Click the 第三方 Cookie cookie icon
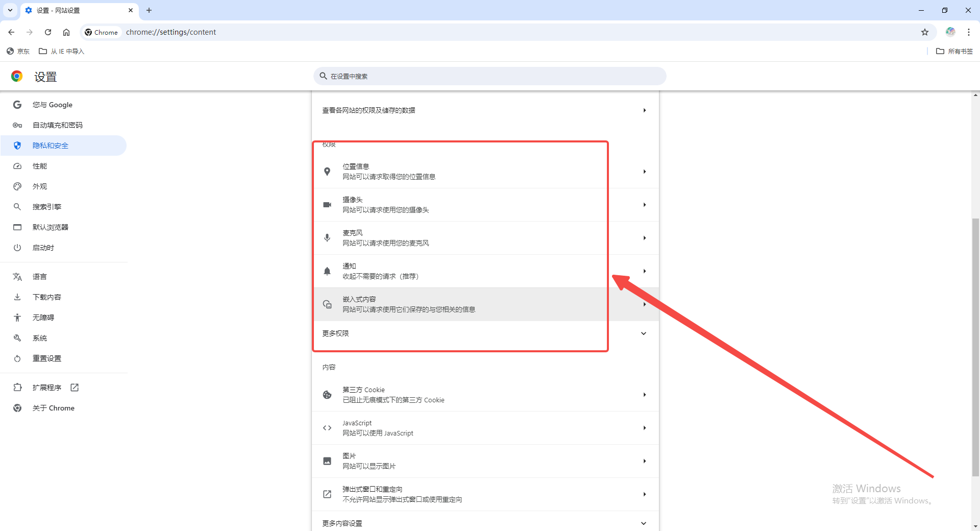980x531 pixels. 327,395
